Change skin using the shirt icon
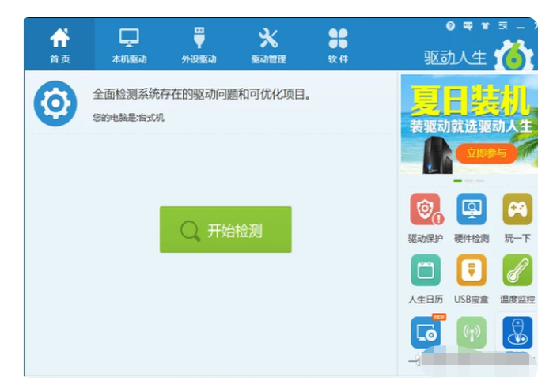 (485, 26)
